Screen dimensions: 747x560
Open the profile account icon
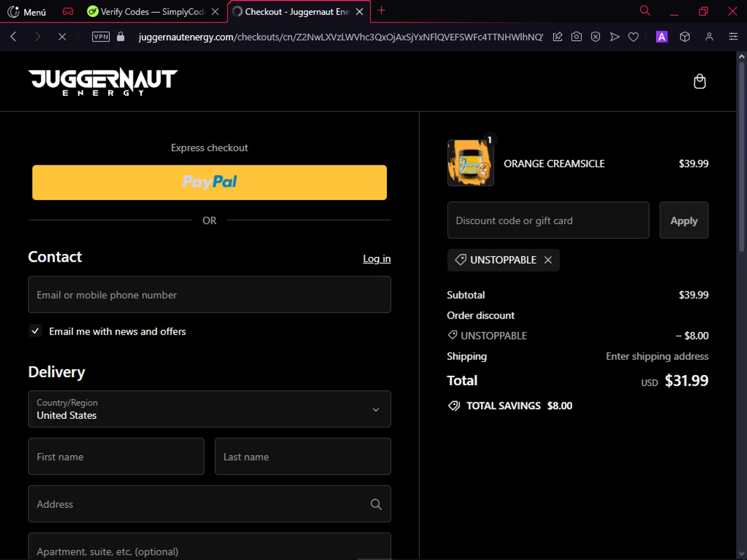(x=709, y=36)
